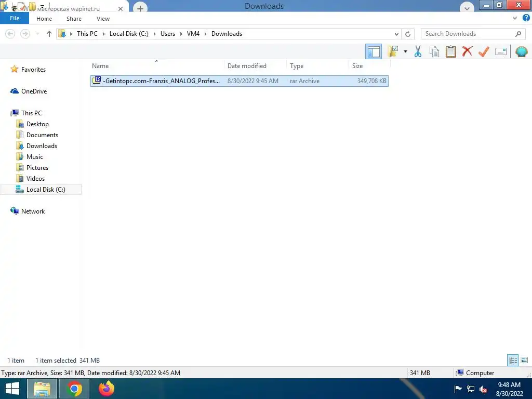
Task: Click the search magnifier icon
Action: [518, 34]
